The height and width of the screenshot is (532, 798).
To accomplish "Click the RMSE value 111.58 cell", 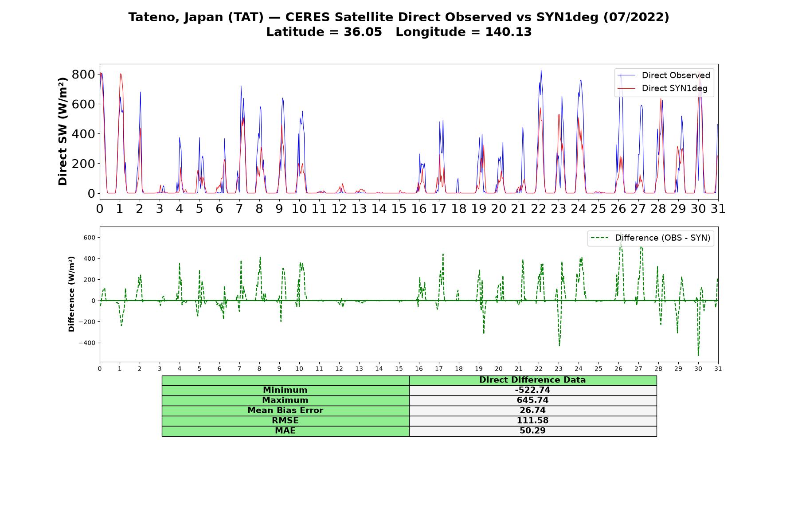I will click(x=533, y=421).
